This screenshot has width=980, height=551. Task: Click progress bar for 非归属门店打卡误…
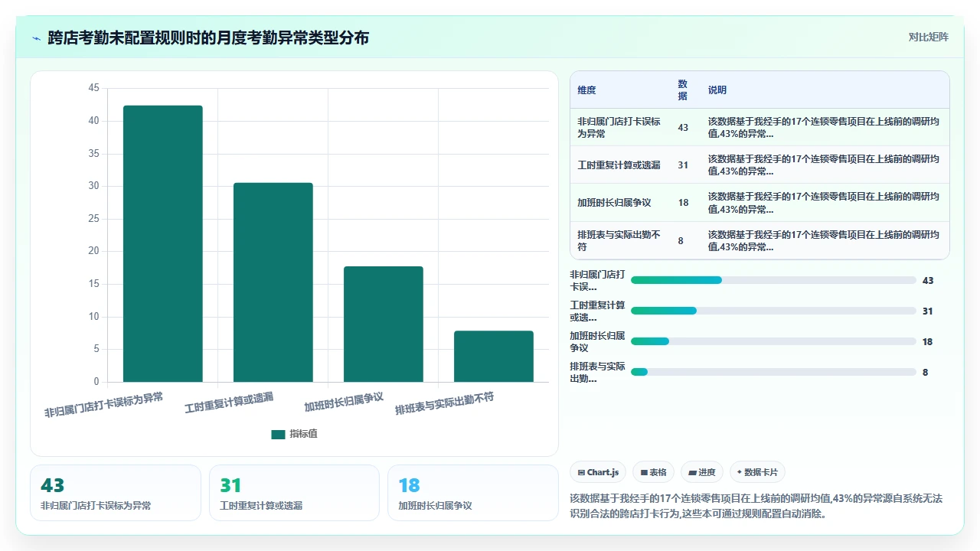coord(773,280)
